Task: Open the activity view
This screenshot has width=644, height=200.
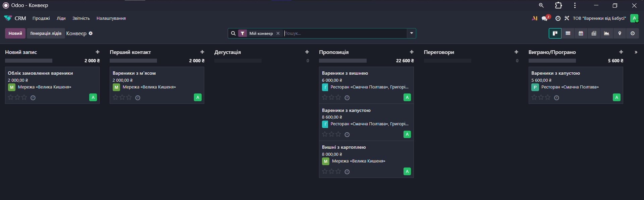Action: pyautogui.click(x=633, y=34)
